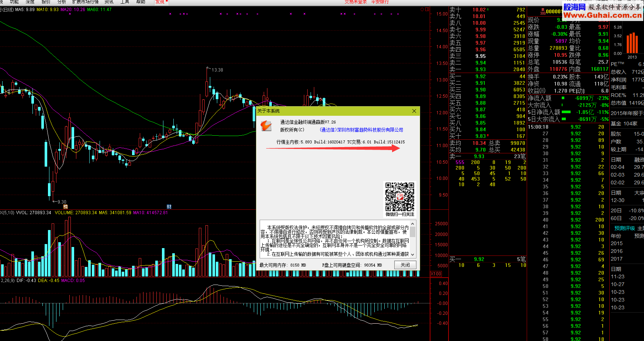Click the MA20: 10.26 indicator label
644x341 pixels.
[73, 10]
